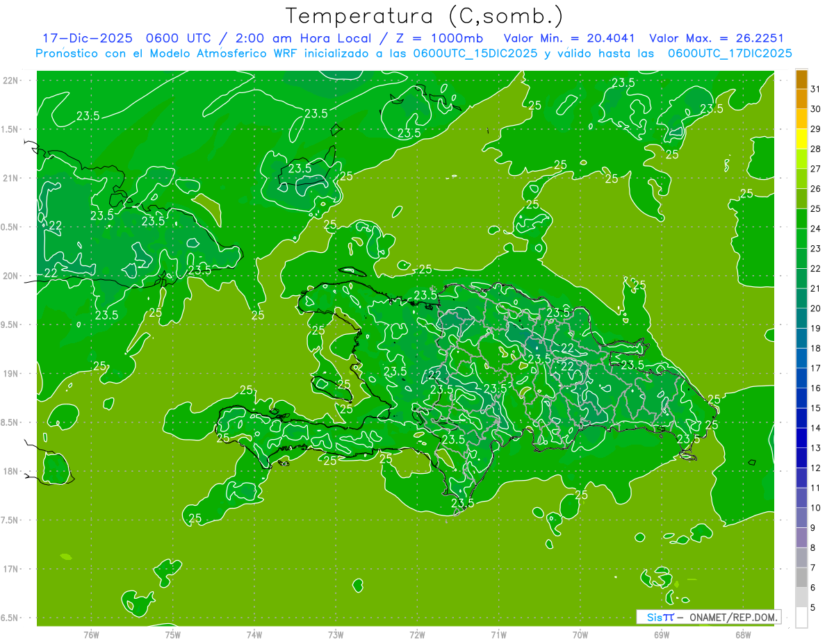Click the legend scale label '10'
Screen dimensions: 834x644
click(x=815, y=508)
